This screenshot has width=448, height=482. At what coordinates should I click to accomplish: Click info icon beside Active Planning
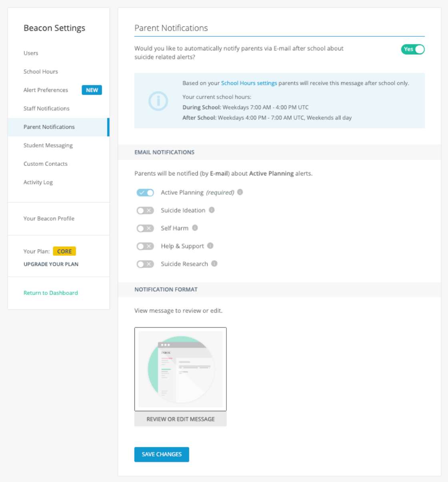(240, 192)
